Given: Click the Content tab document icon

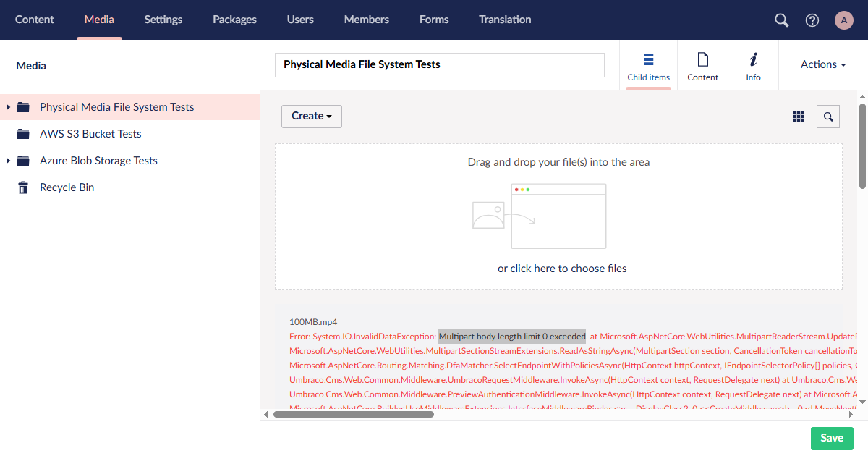Looking at the screenshot, I should 702,59.
